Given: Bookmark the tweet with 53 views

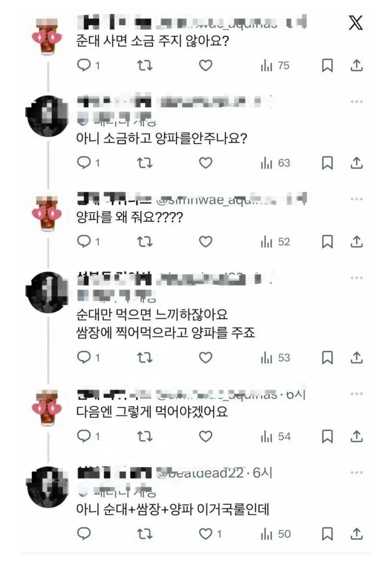Looking at the screenshot, I should (327, 358).
